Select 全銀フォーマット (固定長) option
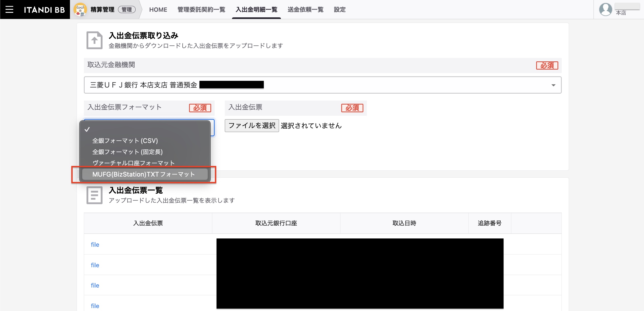Viewport: 644px width, 311px height. tap(145, 152)
